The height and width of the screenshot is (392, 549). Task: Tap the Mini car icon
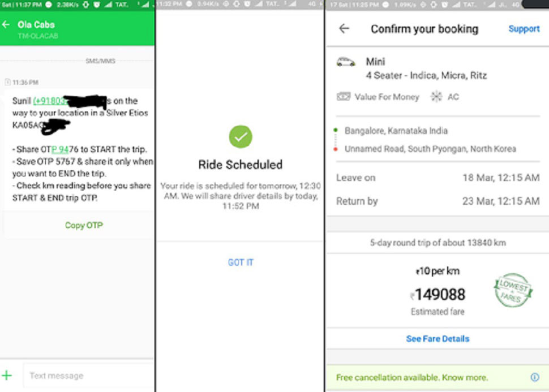(x=346, y=62)
